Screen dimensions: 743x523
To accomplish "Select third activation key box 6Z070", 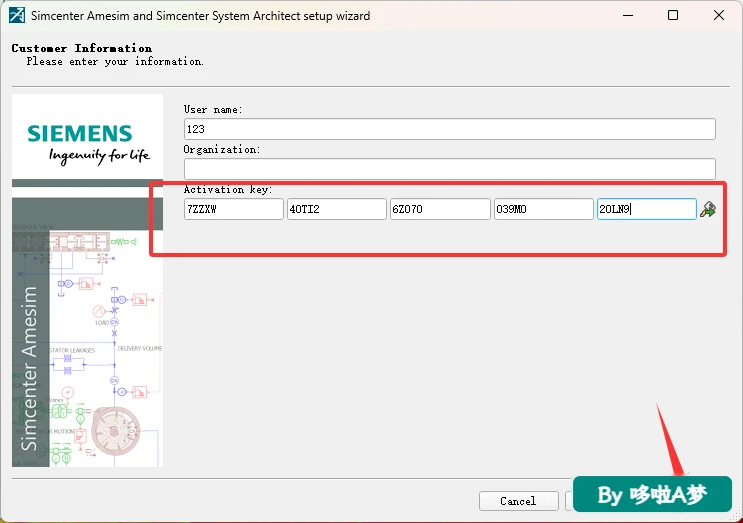I will coord(440,209).
